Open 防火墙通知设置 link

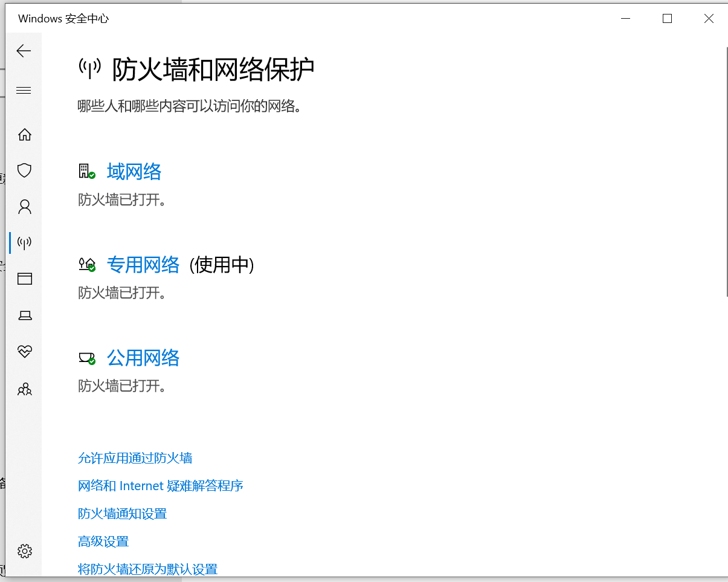[x=123, y=514]
